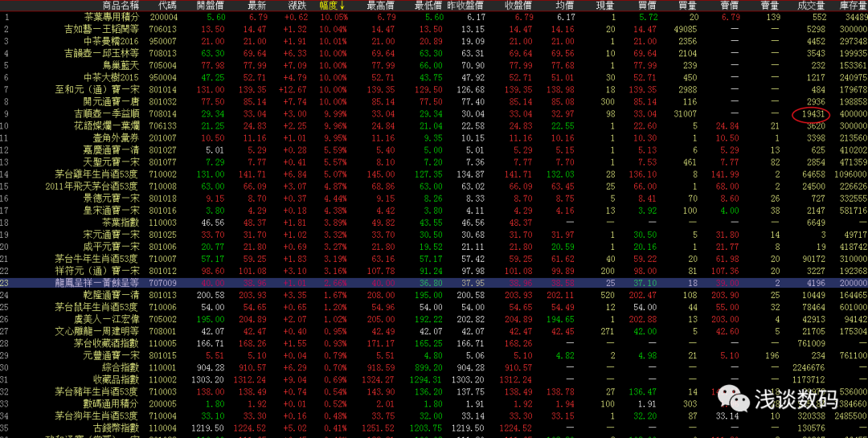This screenshot has height=438, width=868.
Task: Select the 茅台雞年生肖酒53度 row
Action: click(434, 174)
